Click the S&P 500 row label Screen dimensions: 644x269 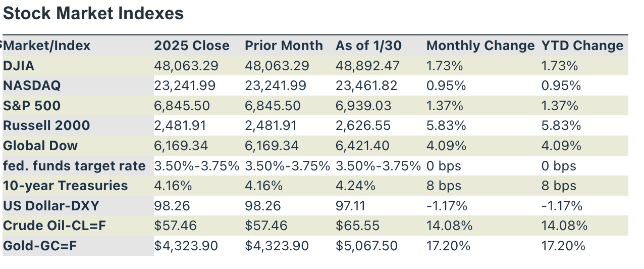point(31,106)
